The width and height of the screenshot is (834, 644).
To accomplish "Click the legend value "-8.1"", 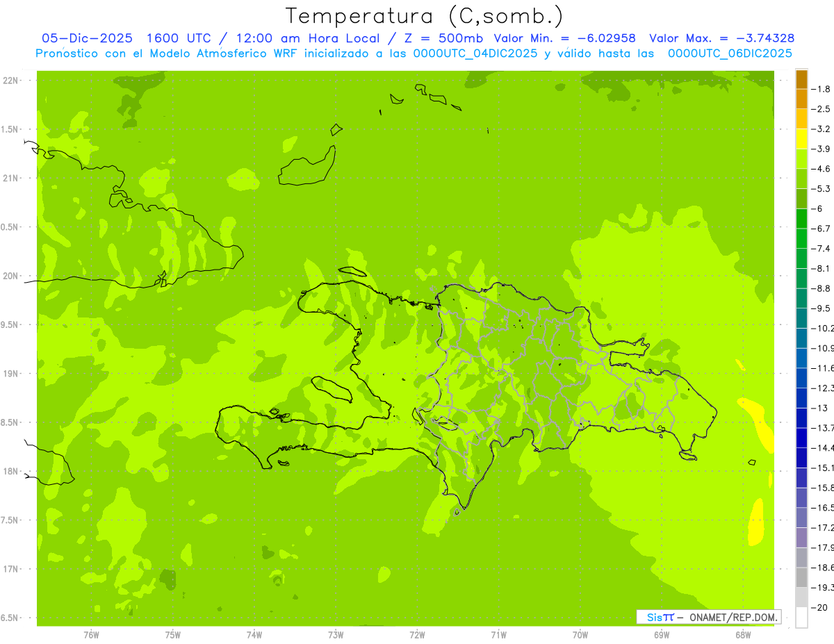I will (x=822, y=269).
